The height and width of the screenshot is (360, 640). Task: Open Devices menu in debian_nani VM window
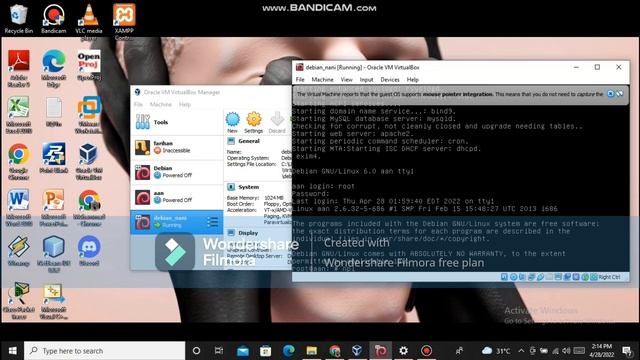(390, 80)
